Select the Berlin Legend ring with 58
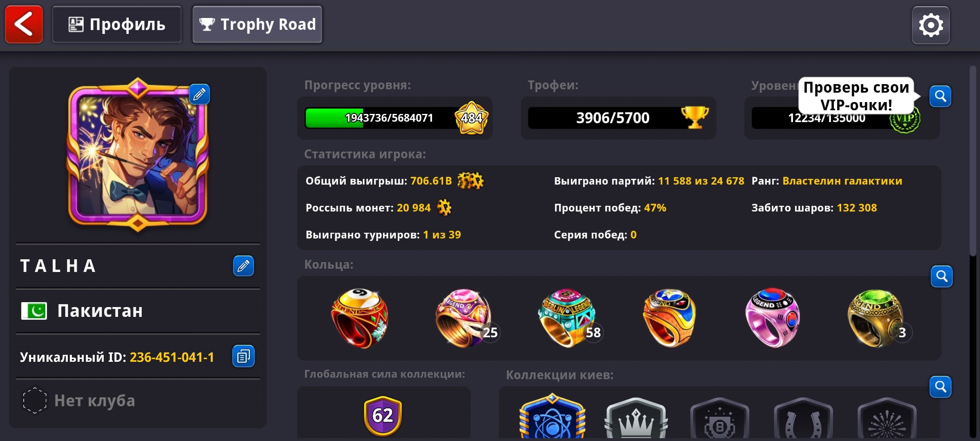This screenshot has width=980, height=441. point(568,318)
